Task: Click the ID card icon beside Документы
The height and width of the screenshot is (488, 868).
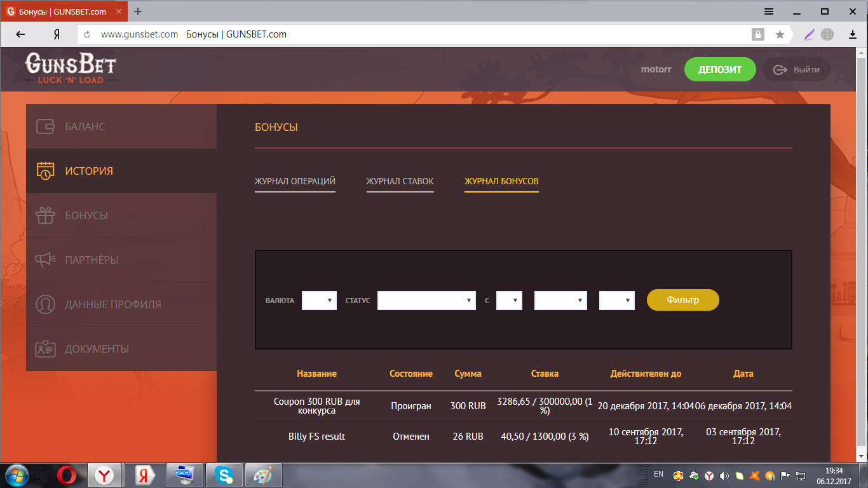Action: coord(45,349)
